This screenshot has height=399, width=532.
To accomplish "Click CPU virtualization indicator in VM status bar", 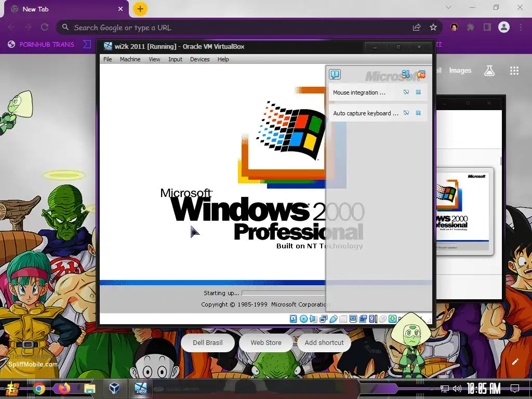I will point(373,318).
